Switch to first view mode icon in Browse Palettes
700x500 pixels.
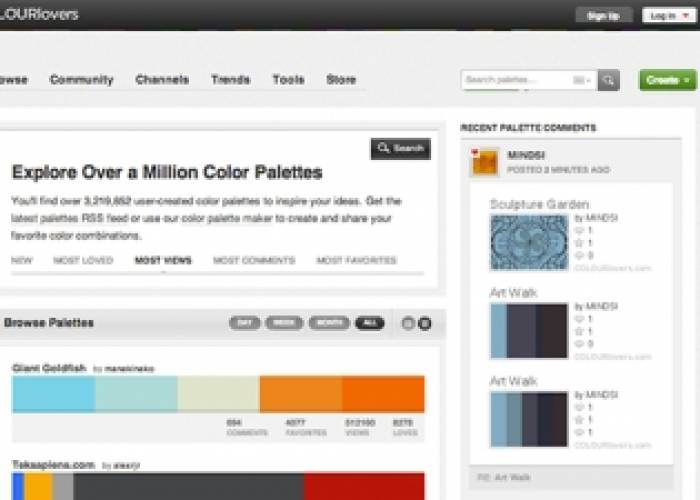pyautogui.click(x=408, y=323)
